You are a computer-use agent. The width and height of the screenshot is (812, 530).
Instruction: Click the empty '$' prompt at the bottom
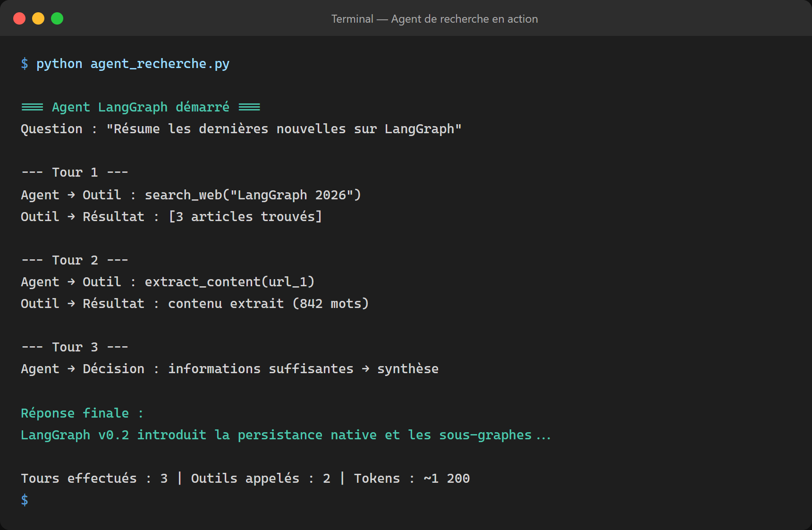[25, 500]
